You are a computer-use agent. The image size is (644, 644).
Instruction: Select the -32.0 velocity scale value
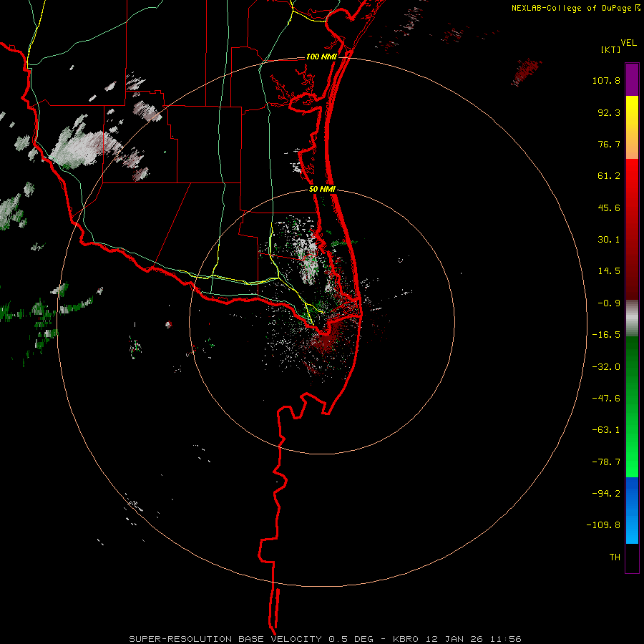point(606,367)
